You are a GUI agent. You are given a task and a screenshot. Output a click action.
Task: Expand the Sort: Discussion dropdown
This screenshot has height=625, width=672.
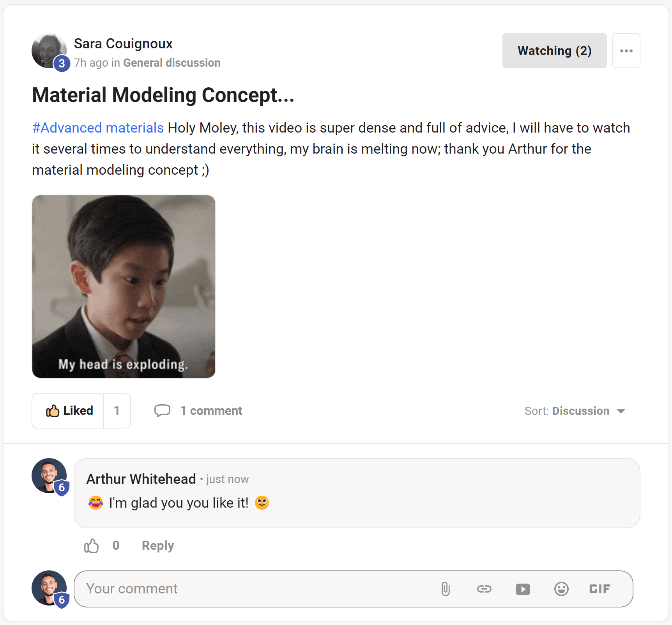click(575, 411)
